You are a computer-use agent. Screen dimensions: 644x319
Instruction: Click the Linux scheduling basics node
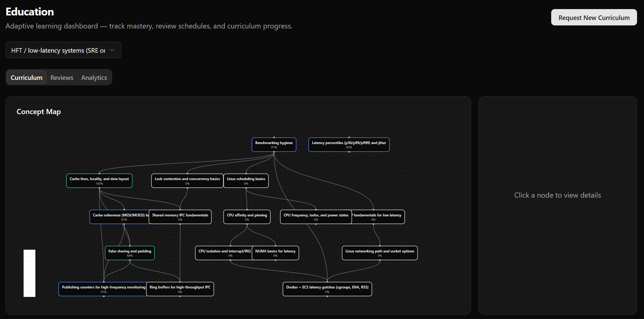pyautogui.click(x=246, y=181)
